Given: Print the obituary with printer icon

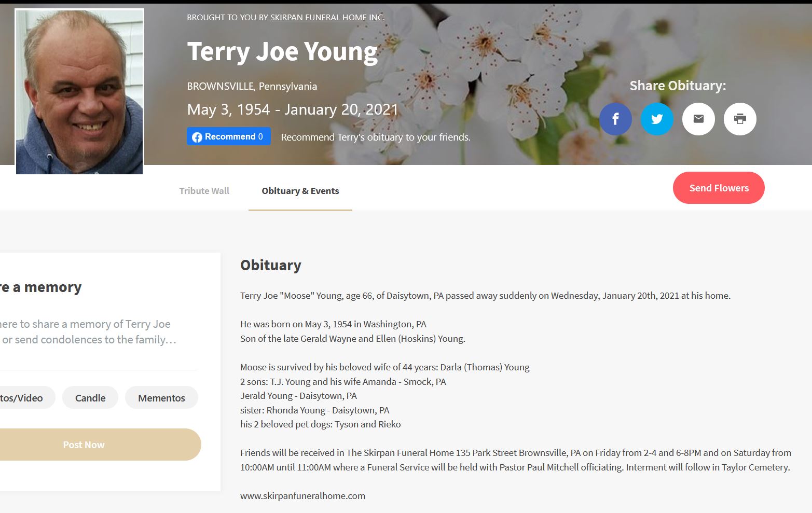Looking at the screenshot, I should pyautogui.click(x=740, y=119).
